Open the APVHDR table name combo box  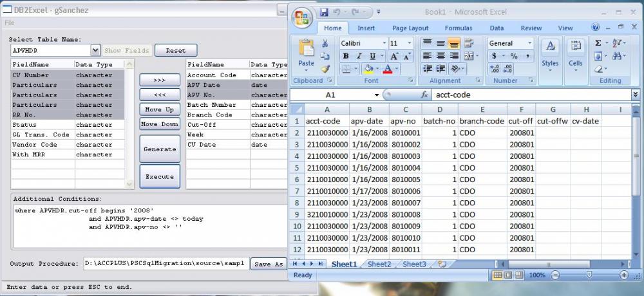pos(95,50)
